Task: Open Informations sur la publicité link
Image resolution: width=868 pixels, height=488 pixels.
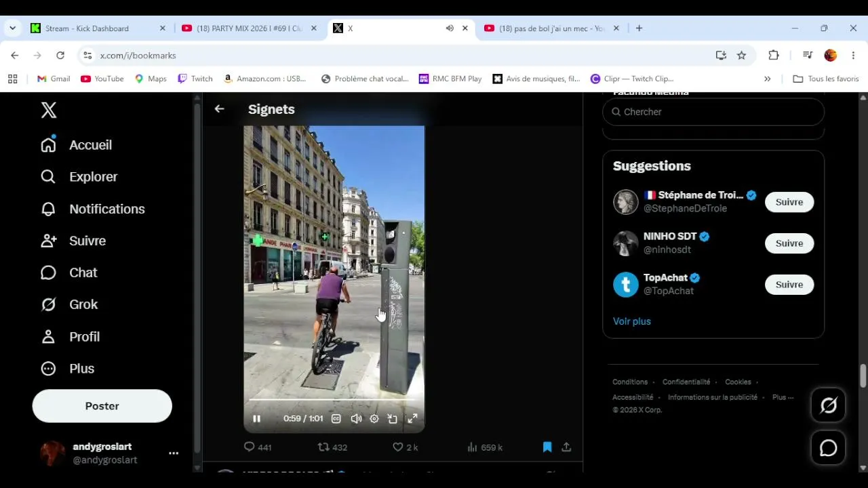Action: click(x=713, y=397)
